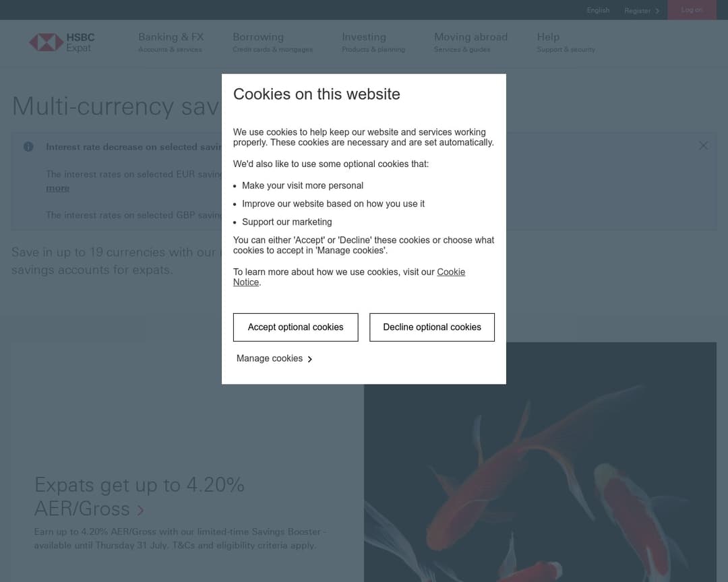
Task: Click the Log on button
Action: tap(692, 9)
